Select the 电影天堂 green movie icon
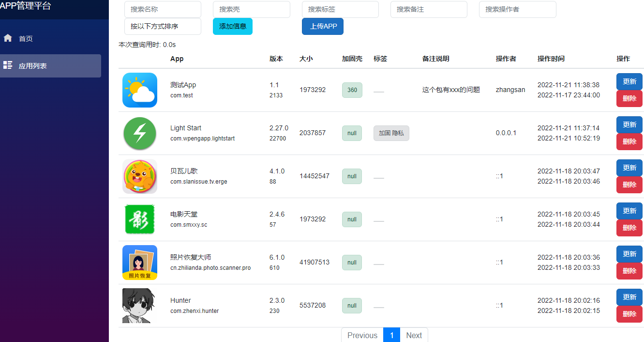The height and width of the screenshot is (342, 644). click(x=139, y=219)
